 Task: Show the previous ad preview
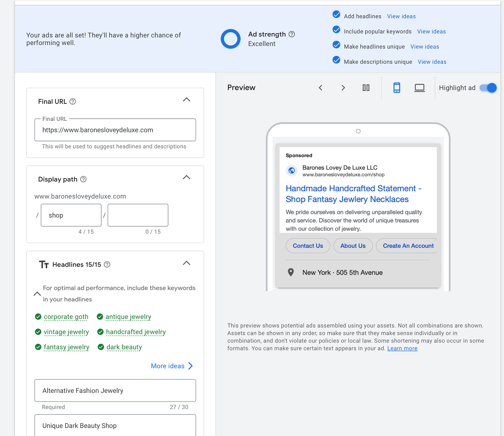320,88
